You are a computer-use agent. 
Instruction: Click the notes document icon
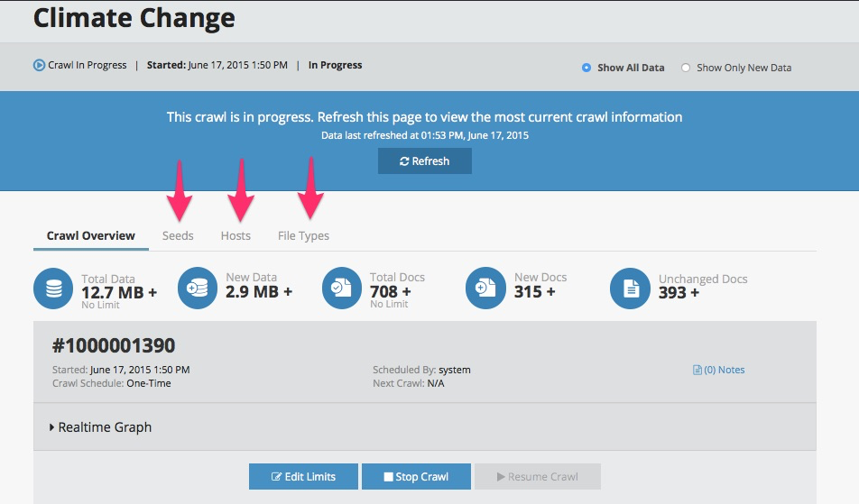coord(697,370)
